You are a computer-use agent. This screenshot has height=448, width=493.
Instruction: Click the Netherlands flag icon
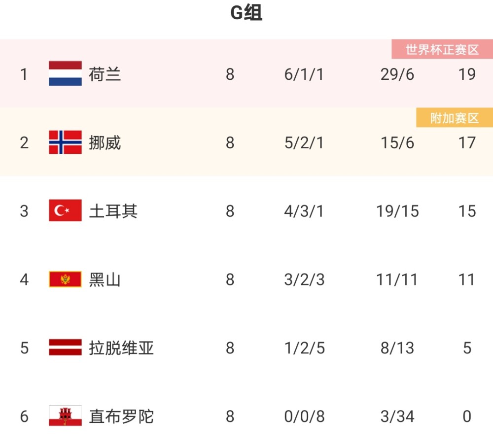point(65,73)
